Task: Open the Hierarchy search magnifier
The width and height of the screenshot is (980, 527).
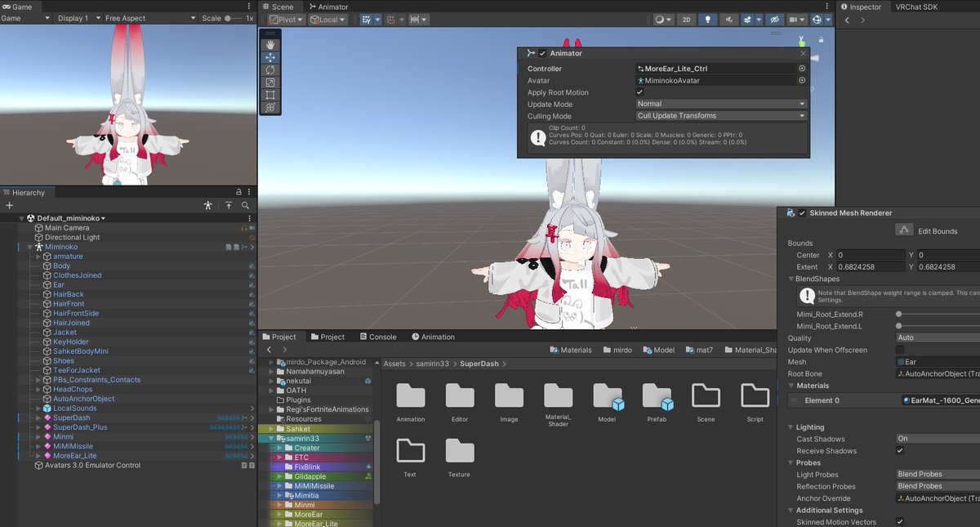Action: (245, 206)
